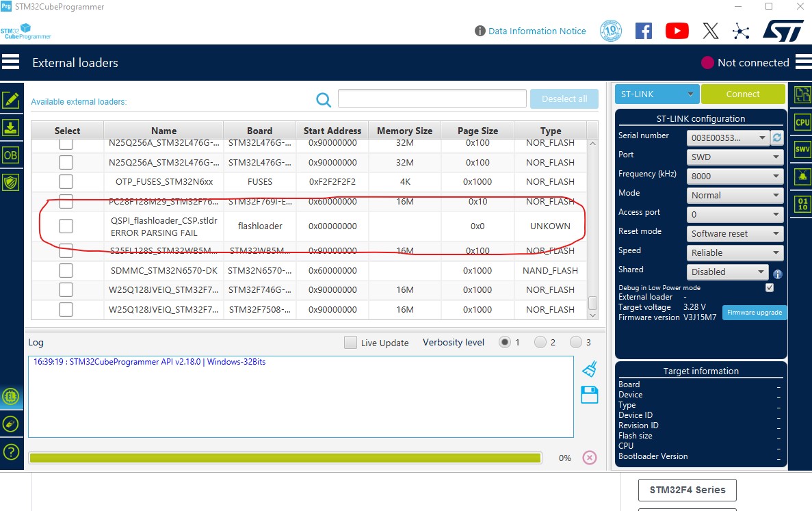Enable the Live Update checkbox
This screenshot has width=812, height=511.
[x=350, y=342]
